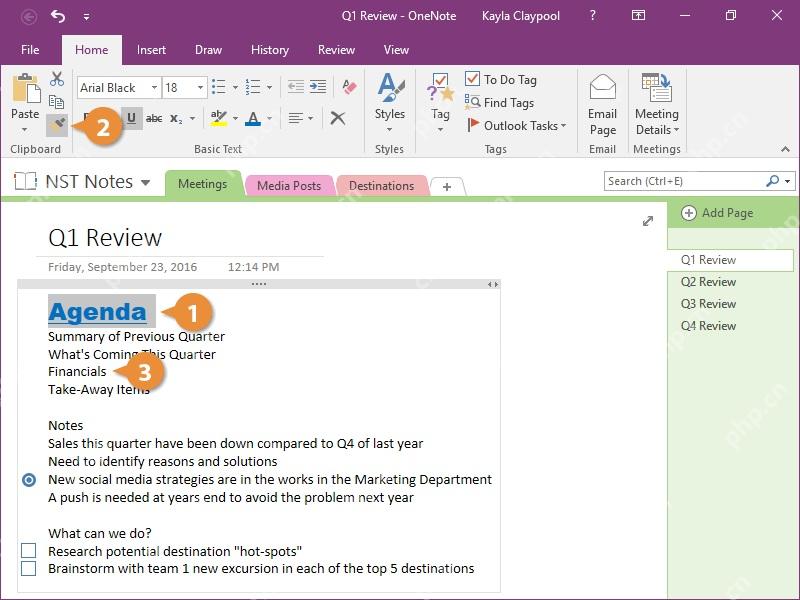
Task: Click the Cut scissors icon
Action: coord(57,79)
